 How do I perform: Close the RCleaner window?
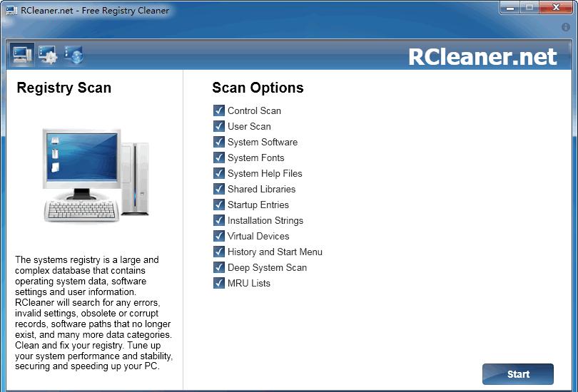(x=557, y=8)
